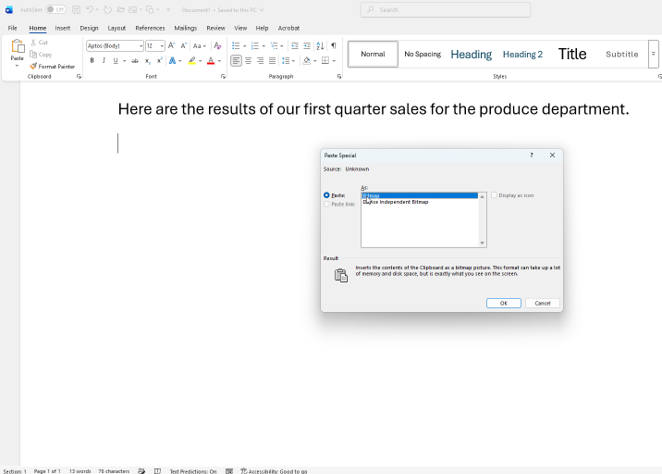662x474 pixels.
Task: Apply the No Spacing style
Action: click(x=422, y=54)
